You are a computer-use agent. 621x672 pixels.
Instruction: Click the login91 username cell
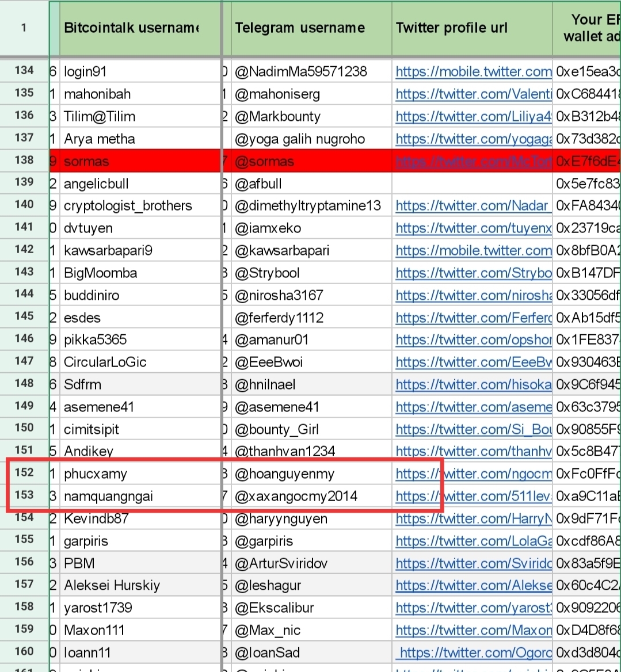click(140, 71)
